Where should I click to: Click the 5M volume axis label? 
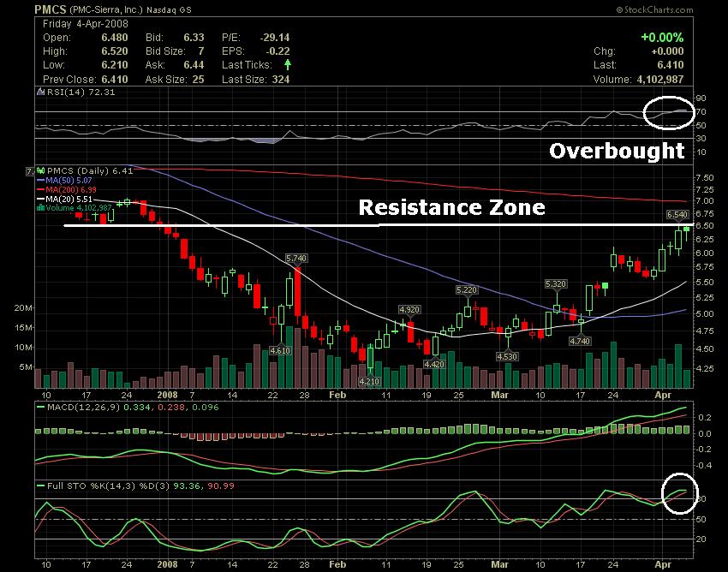tap(26, 367)
